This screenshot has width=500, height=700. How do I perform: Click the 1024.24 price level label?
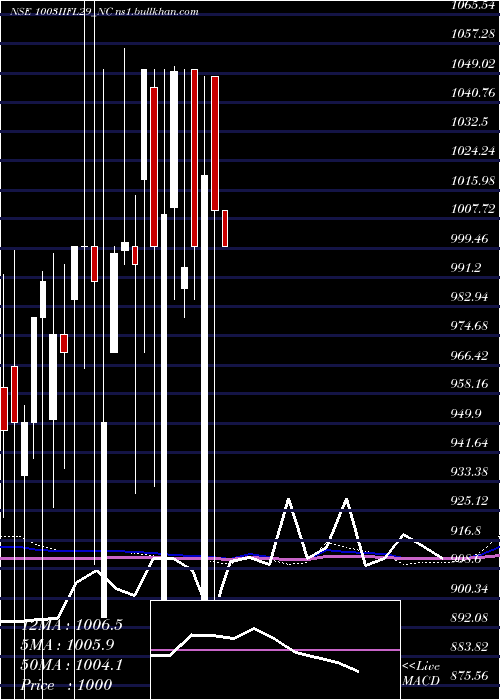[x=473, y=150]
